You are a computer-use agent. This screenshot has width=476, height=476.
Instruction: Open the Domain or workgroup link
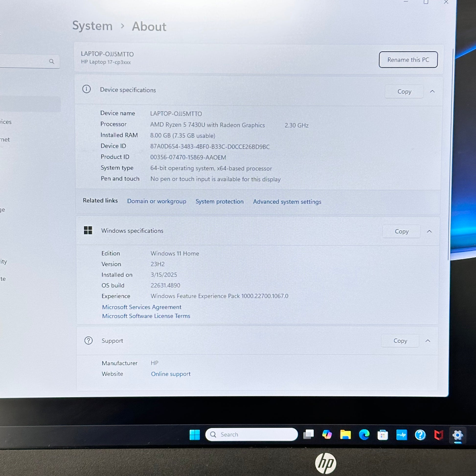click(157, 201)
